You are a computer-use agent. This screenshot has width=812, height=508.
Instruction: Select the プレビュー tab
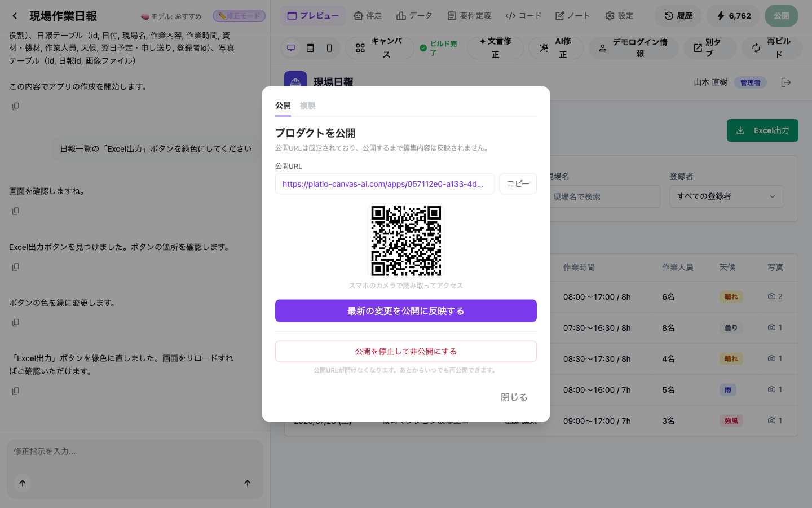coord(313,16)
